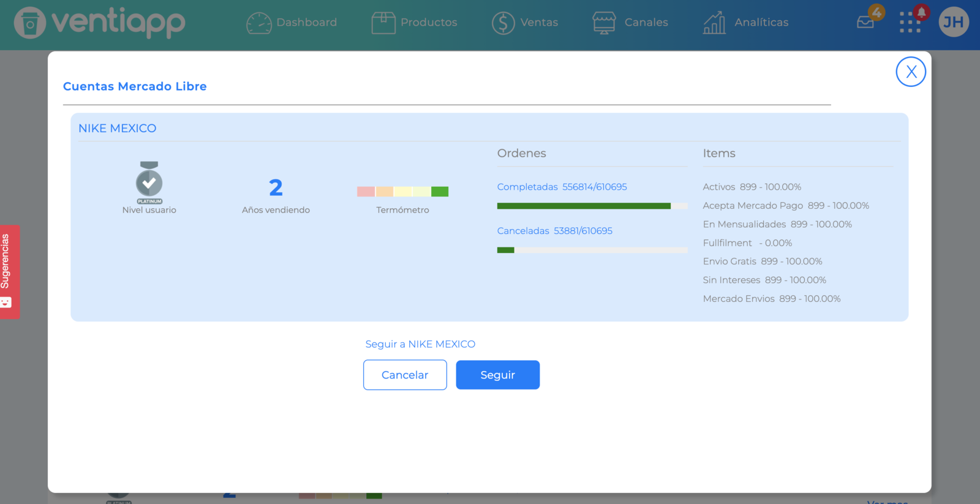Open the Productos menu

(x=429, y=23)
